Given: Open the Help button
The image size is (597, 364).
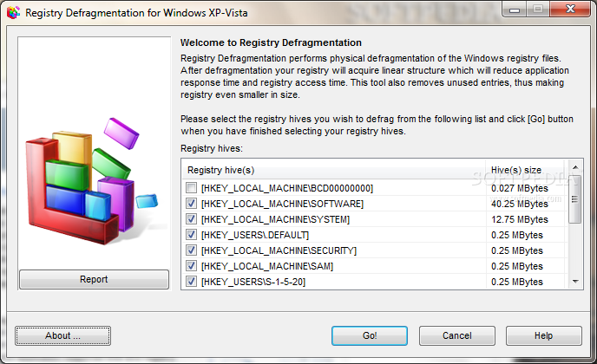Looking at the screenshot, I should pos(543,335).
